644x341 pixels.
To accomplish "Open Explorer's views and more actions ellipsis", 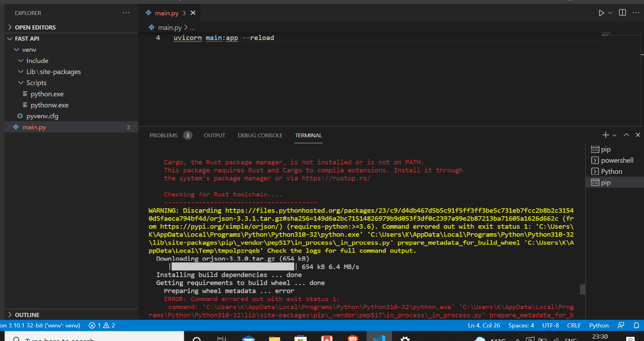I will point(126,13).
